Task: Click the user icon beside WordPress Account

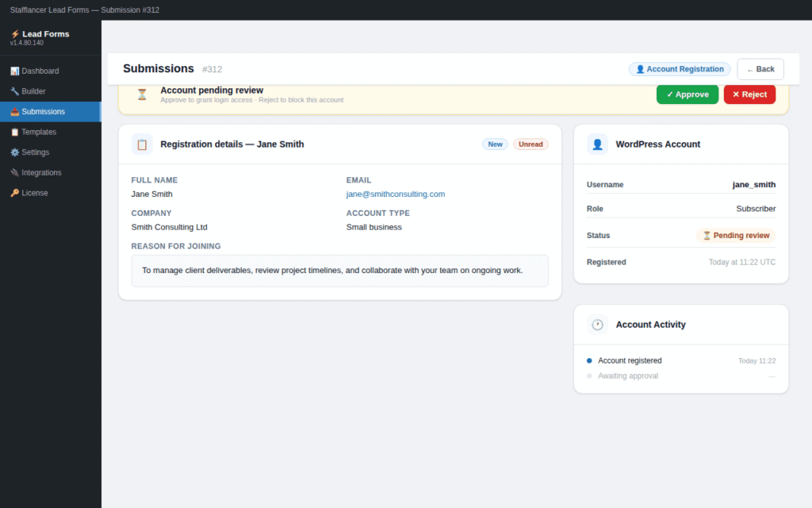Action: point(597,144)
